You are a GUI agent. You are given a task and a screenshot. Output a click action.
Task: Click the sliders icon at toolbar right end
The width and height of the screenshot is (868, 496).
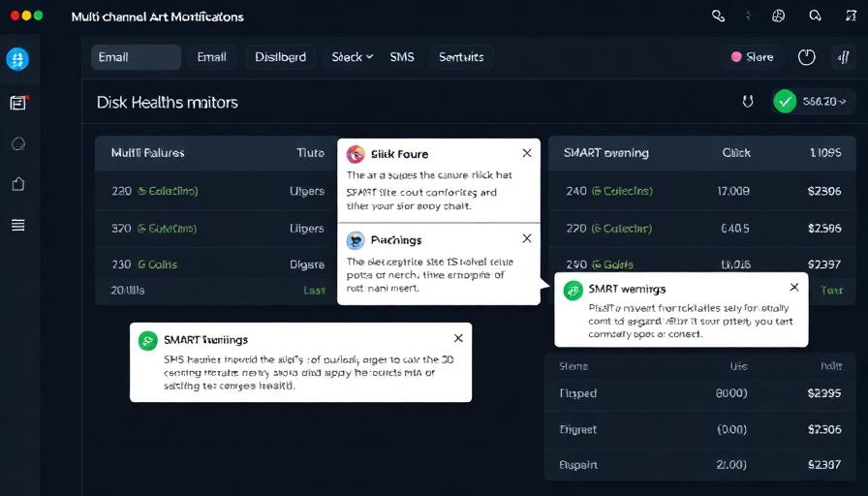pos(844,57)
